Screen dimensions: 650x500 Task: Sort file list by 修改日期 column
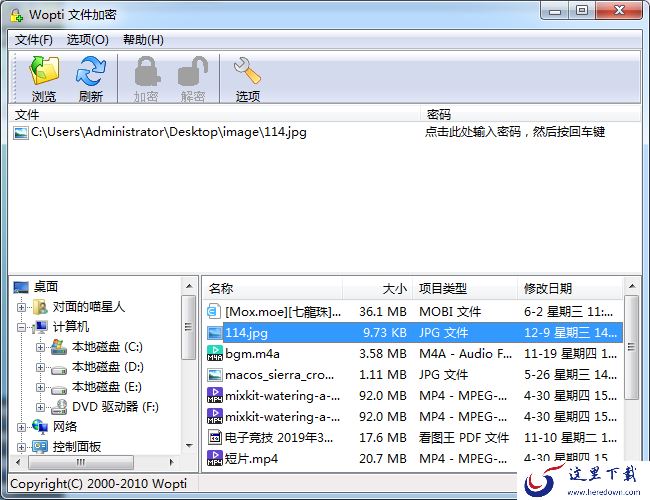coord(570,288)
